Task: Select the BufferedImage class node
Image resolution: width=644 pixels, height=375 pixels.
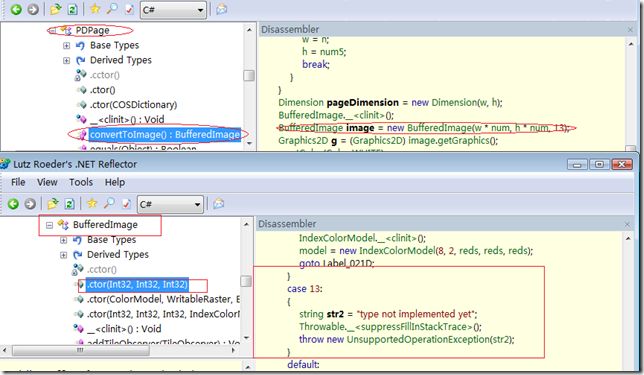Action: pos(105,225)
